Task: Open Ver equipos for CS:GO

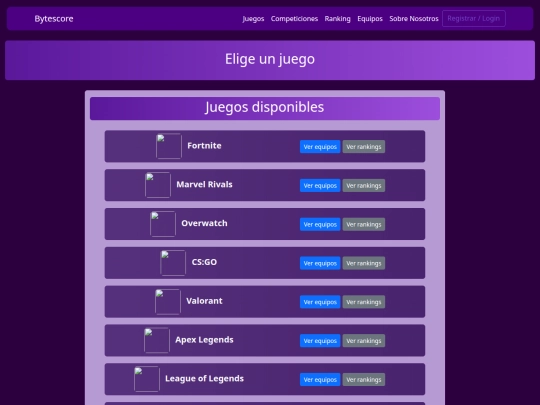Action: pyautogui.click(x=320, y=263)
